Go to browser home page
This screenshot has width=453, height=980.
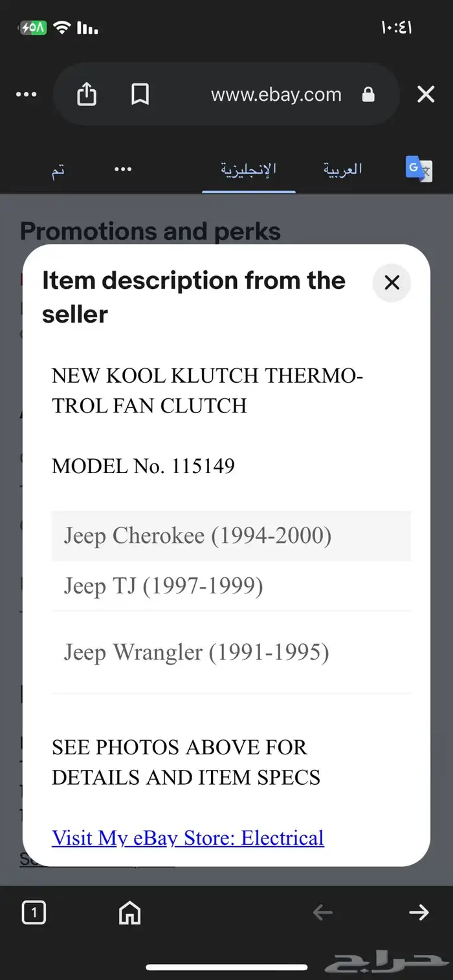[129, 912]
